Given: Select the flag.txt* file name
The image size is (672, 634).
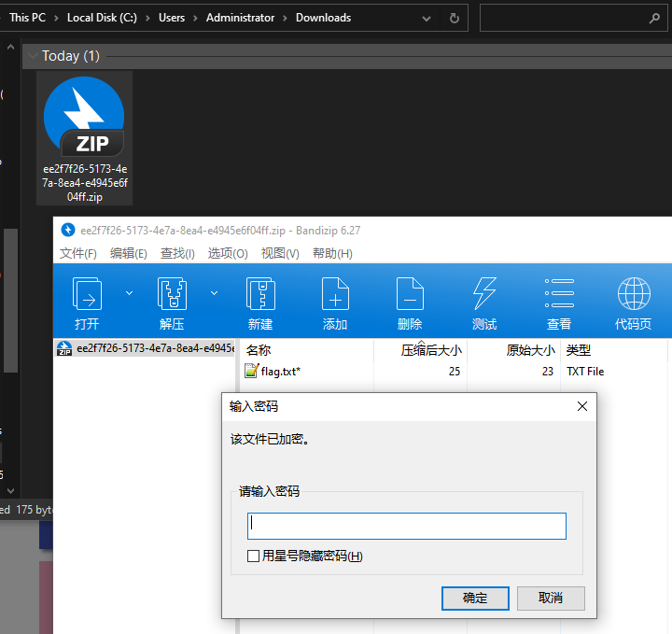Looking at the screenshot, I should 281,372.
